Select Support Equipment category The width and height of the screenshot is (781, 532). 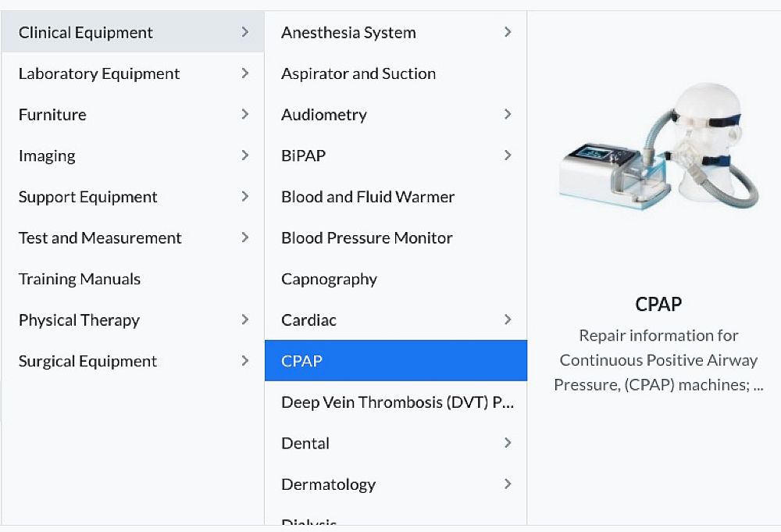(88, 197)
